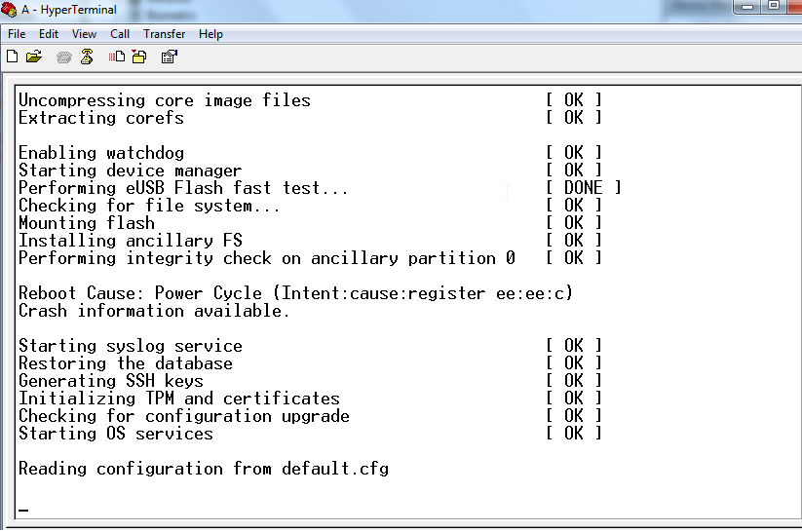Click the [ DONE ] status text
802x532 pixels.
click(x=584, y=188)
